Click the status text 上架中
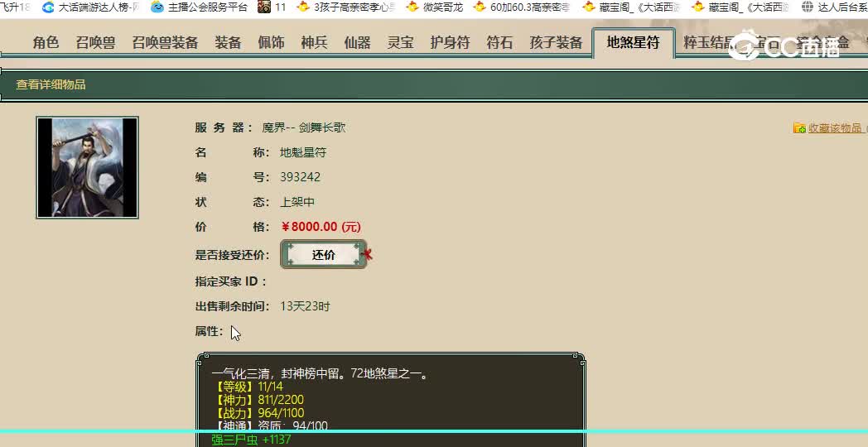 (297, 202)
